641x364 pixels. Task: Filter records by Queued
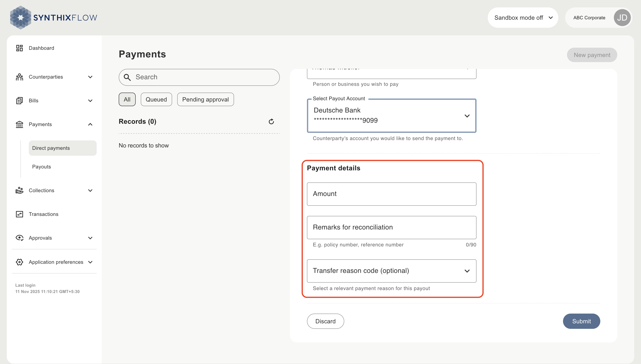156,100
